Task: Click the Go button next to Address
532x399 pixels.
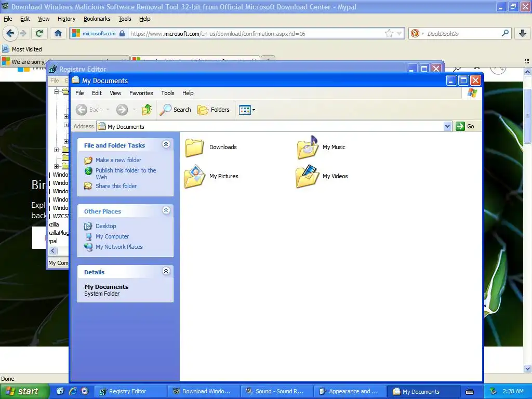Action: tap(465, 126)
